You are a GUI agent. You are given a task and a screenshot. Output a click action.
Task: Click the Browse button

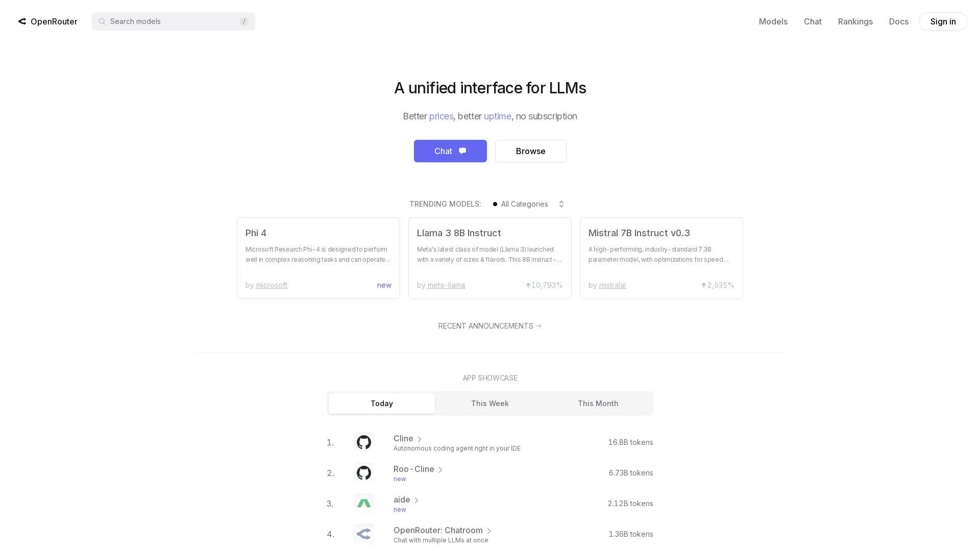pos(530,151)
